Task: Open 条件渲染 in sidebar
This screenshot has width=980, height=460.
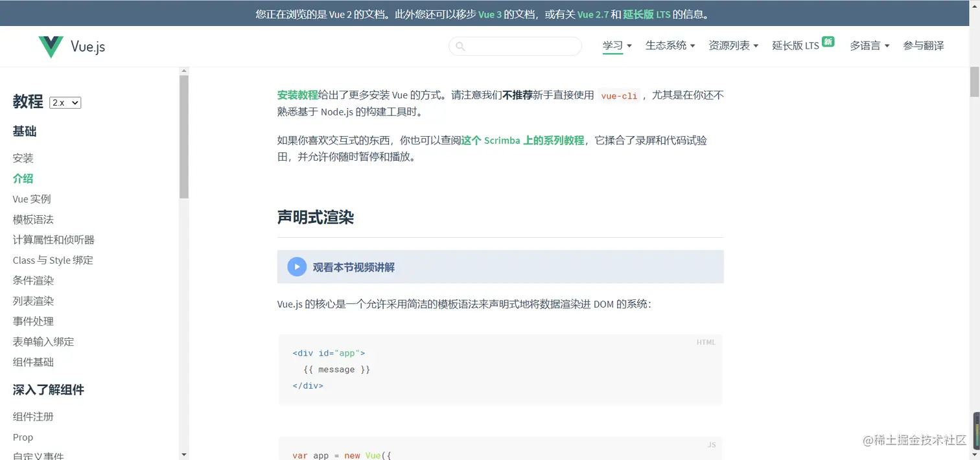Action: [33, 281]
